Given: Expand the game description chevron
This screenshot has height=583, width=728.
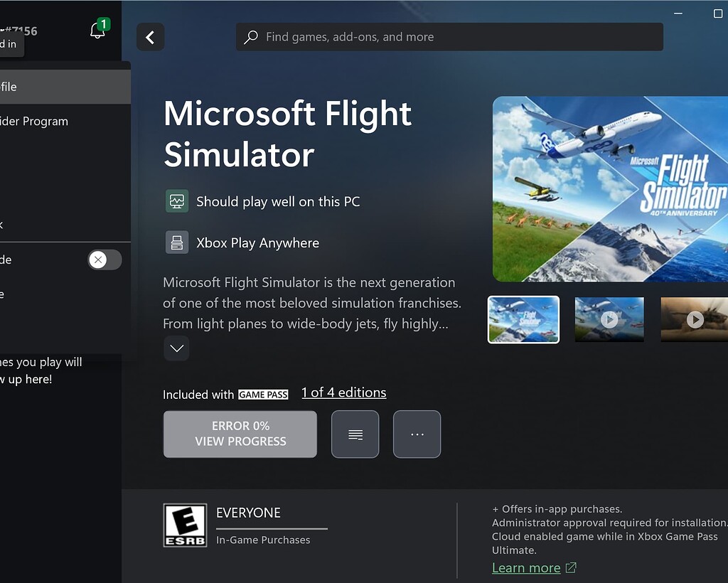Looking at the screenshot, I should coord(176,348).
